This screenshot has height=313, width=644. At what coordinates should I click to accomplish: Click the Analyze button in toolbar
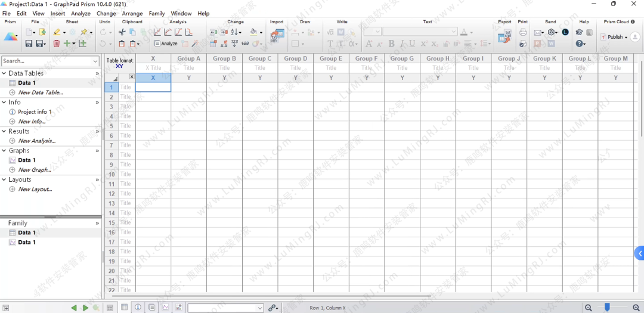(166, 44)
